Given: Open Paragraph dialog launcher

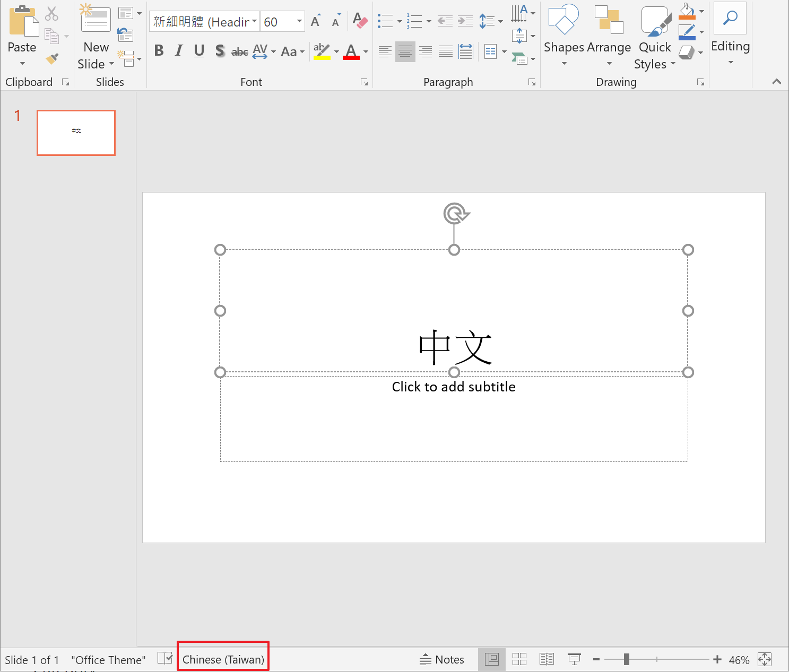Looking at the screenshot, I should 532,82.
